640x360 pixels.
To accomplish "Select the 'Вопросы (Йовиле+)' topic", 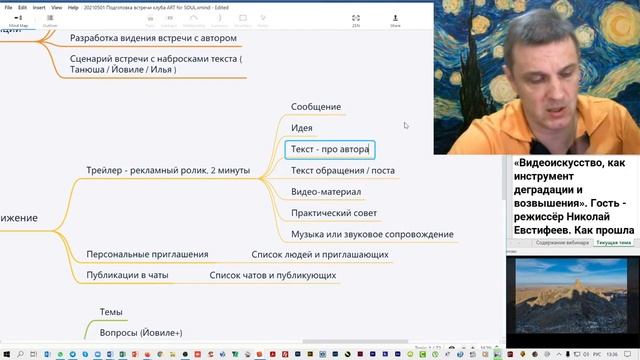I will 141,333.
